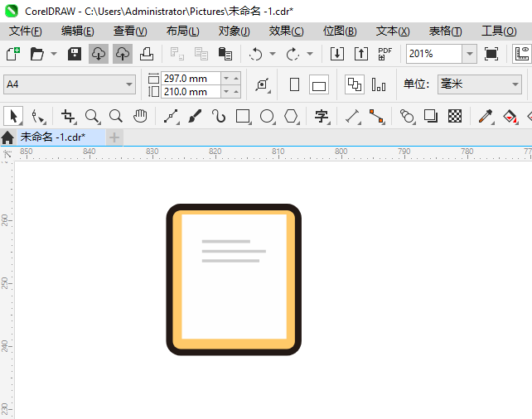Viewport: 532px width, 419px height.
Task: Click the current page layout icon
Action: click(x=379, y=84)
